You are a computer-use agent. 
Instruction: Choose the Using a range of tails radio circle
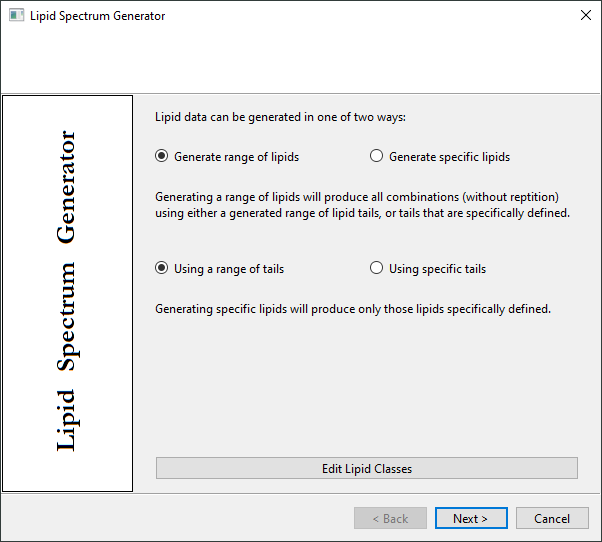coord(162,268)
